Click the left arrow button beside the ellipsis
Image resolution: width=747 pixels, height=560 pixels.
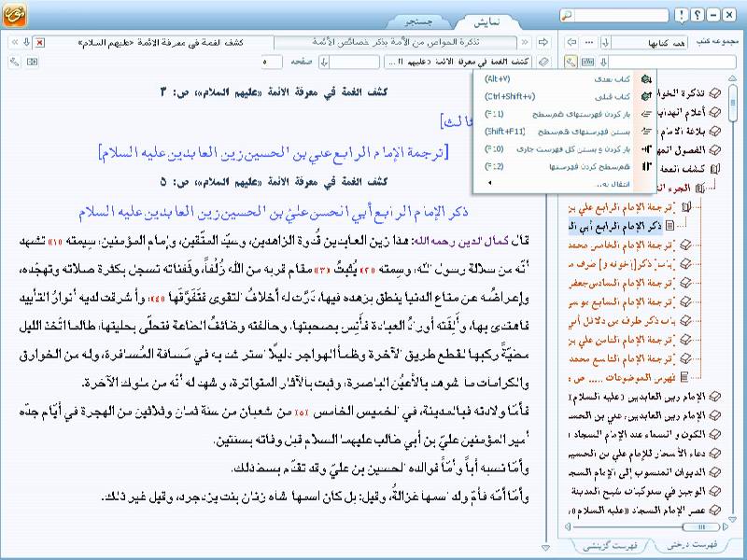tap(571, 42)
